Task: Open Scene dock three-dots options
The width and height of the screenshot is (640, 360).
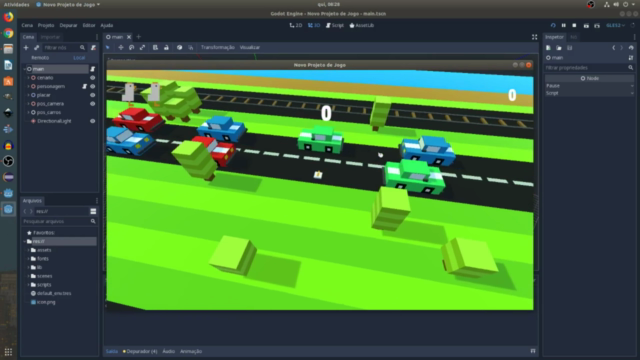Action: point(97,37)
